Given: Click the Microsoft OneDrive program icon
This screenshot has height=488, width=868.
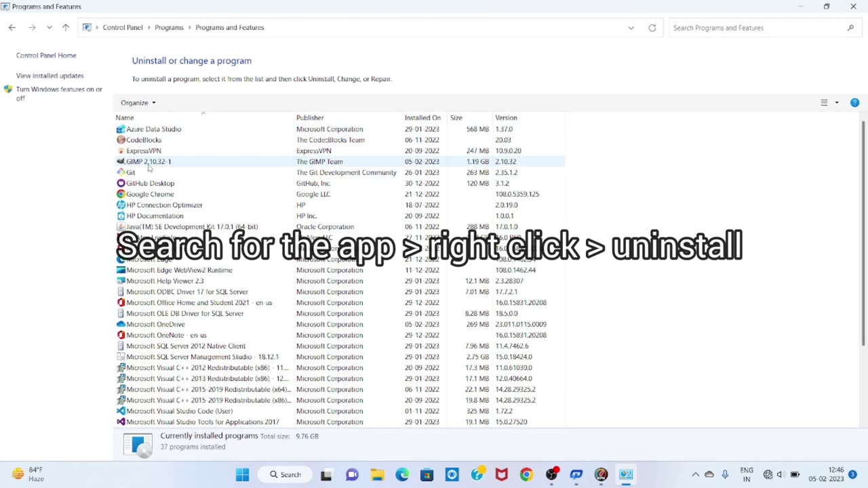Looking at the screenshot, I should click(x=121, y=324).
